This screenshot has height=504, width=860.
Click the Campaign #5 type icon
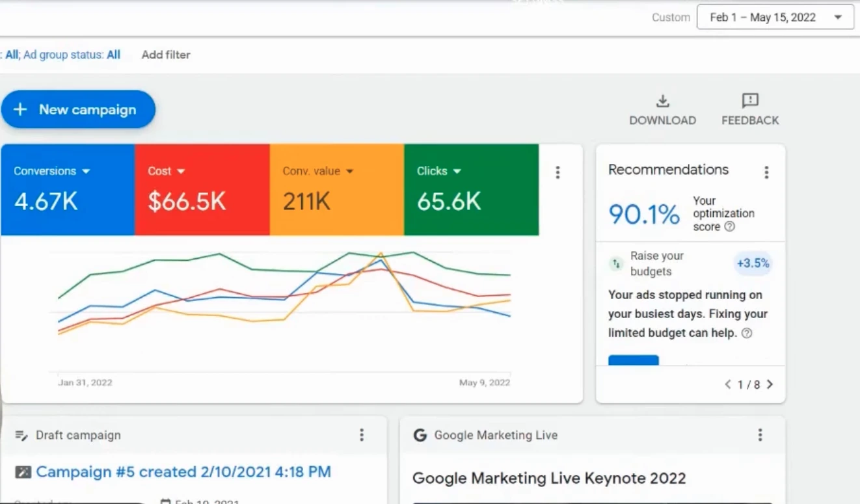pyautogui.click(x=23, y=472)
